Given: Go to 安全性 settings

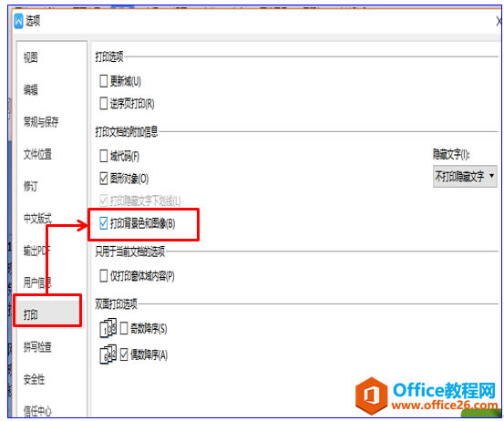Looking at the screenshot, I should (34, 379).
